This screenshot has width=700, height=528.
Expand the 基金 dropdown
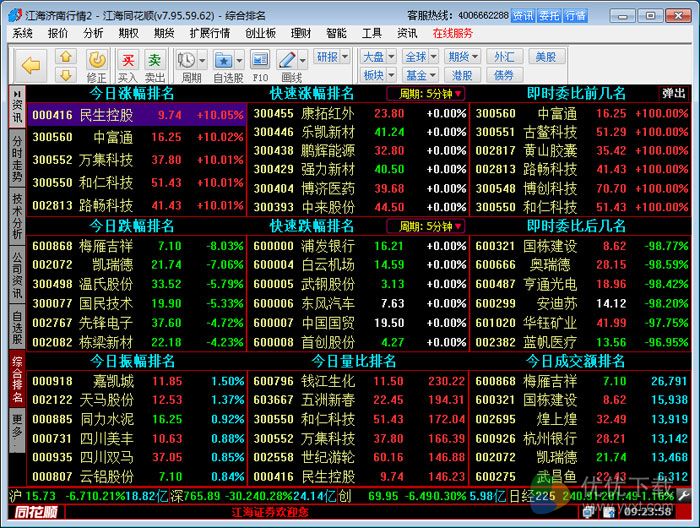433,75
